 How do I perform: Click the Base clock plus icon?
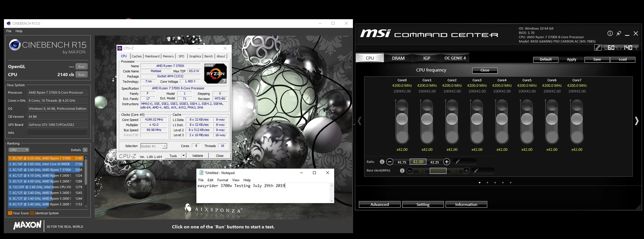[466, 171]
